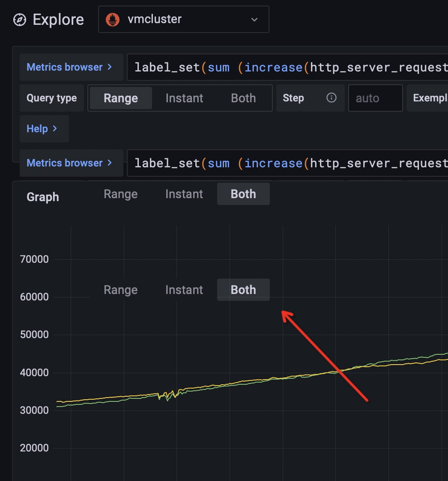Enable Both mode on the first query
448x481 pixels.
tap(243, 98)
